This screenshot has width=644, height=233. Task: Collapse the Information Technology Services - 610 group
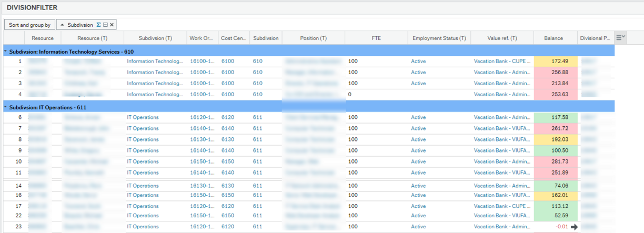pyautogui.click(x=5, y=52)
